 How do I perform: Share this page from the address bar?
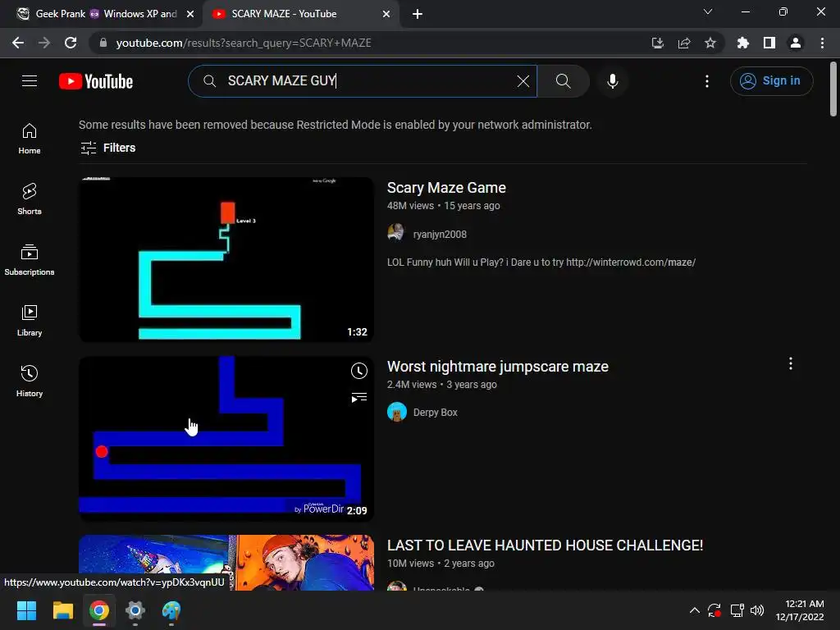click(x=683, y=43)
